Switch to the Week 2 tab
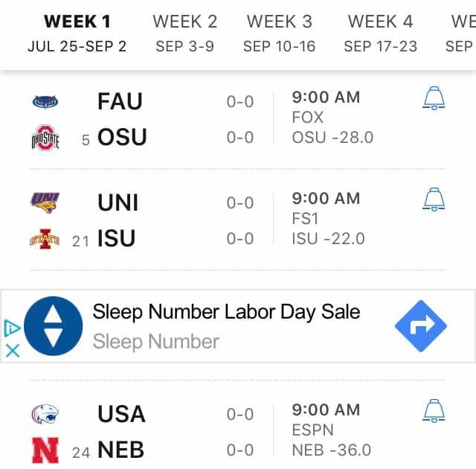This screenshot has height=469, width=476. (185, 33)
